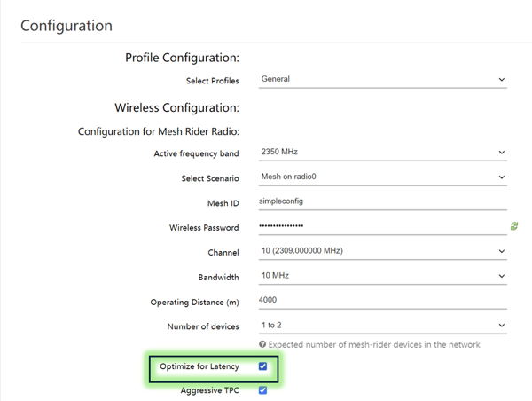Click the green regenerate password icon
This screenshot has width=532, height=401.
[514, 226]
